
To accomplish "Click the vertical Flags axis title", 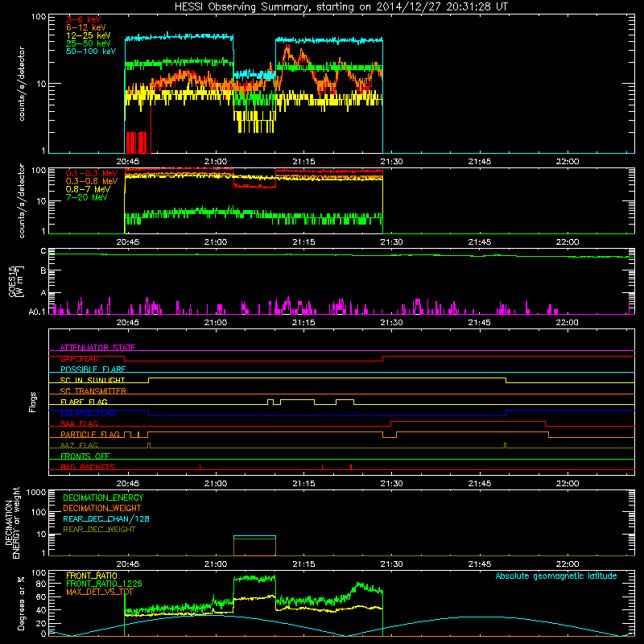I will pos(33,402).
